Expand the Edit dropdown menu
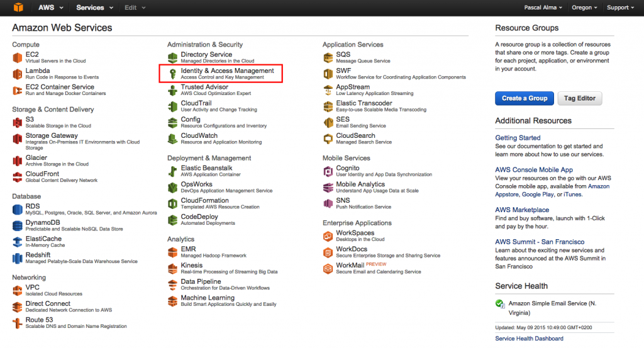This screenshot has height=350, width=644. tap(135, 8)
